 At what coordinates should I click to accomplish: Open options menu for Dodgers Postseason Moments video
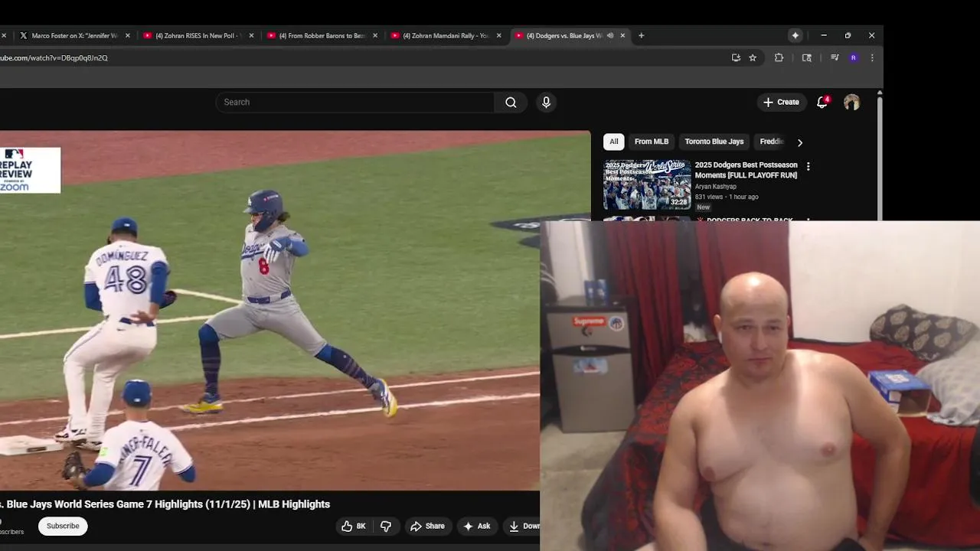pos(808,166)
